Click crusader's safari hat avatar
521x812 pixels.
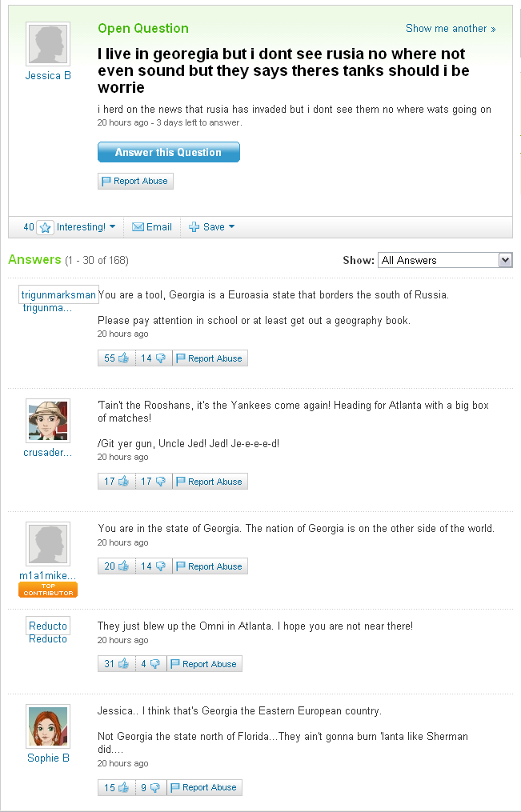(48, 421)
